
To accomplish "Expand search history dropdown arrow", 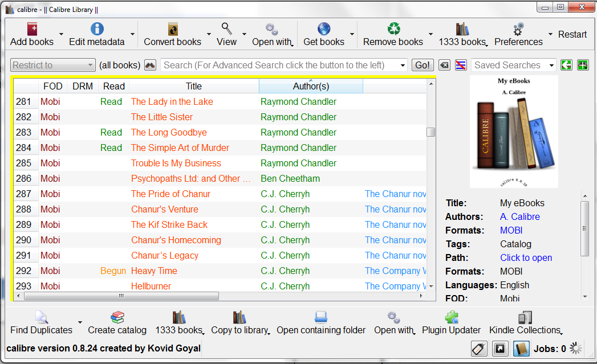I will pos(403,66).
